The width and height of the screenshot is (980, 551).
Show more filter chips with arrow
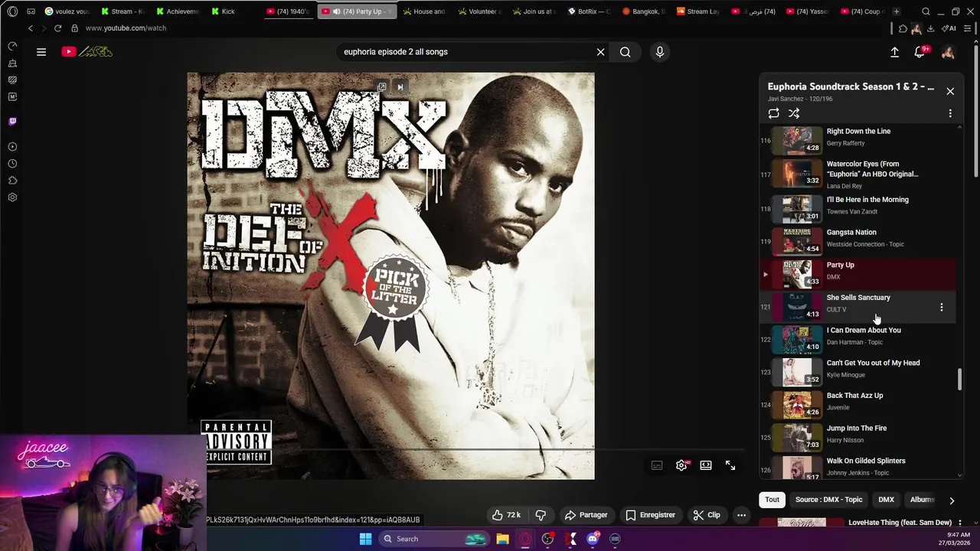[x=952, y=500]
